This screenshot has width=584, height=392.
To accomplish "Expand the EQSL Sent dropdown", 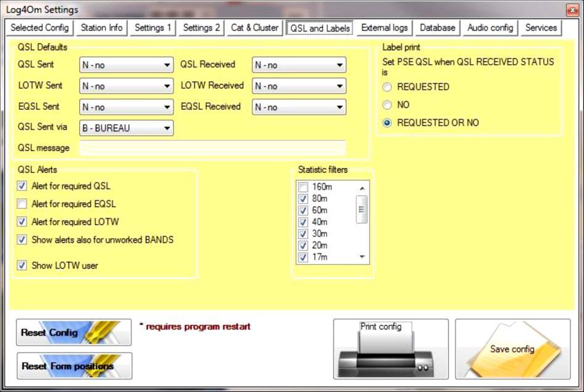I will pyautogui.click(x=127, y=107).
